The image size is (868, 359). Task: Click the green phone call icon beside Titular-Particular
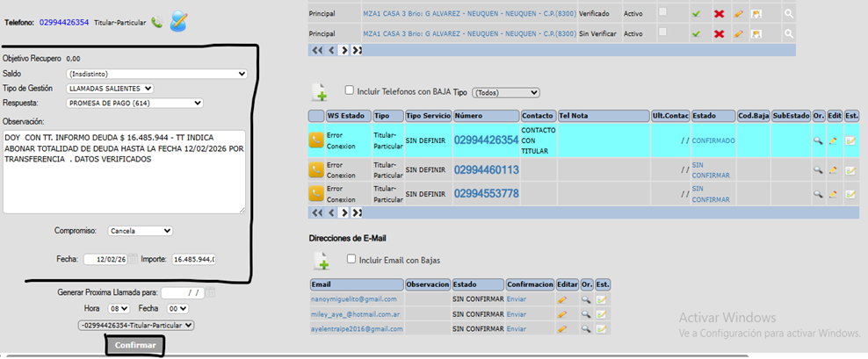click(156, 22)
